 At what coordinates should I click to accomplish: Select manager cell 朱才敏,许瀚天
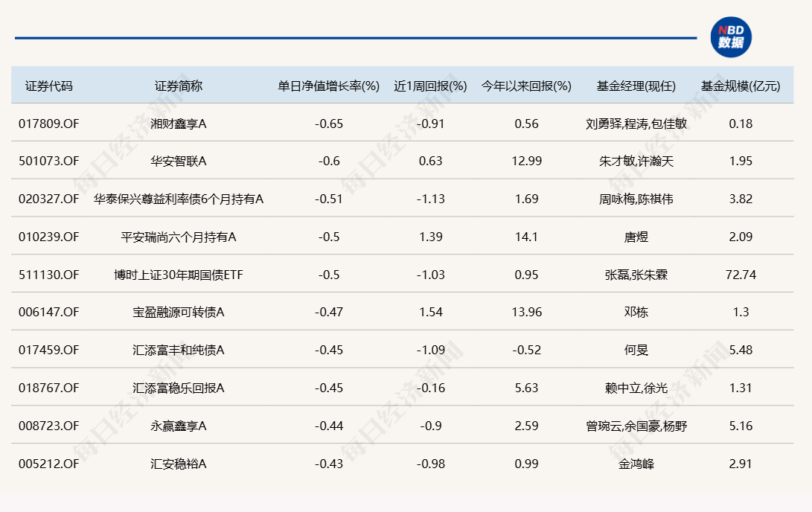[636, 161]
